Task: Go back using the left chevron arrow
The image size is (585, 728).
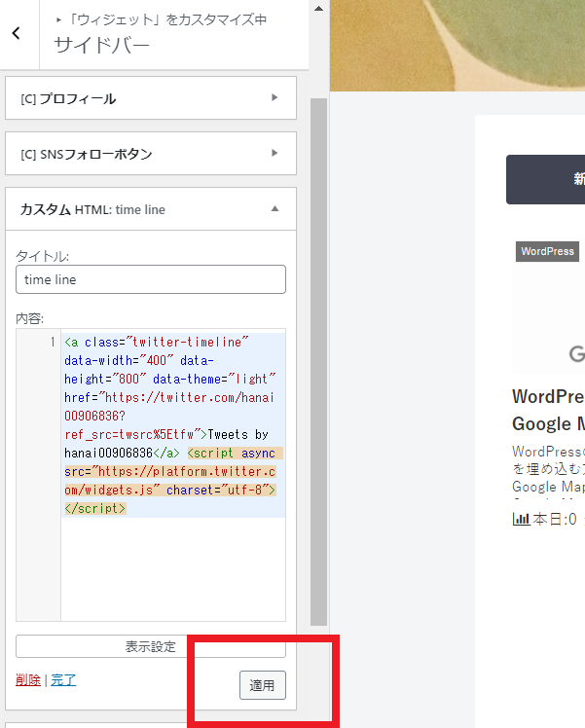Action: [17, 33]
